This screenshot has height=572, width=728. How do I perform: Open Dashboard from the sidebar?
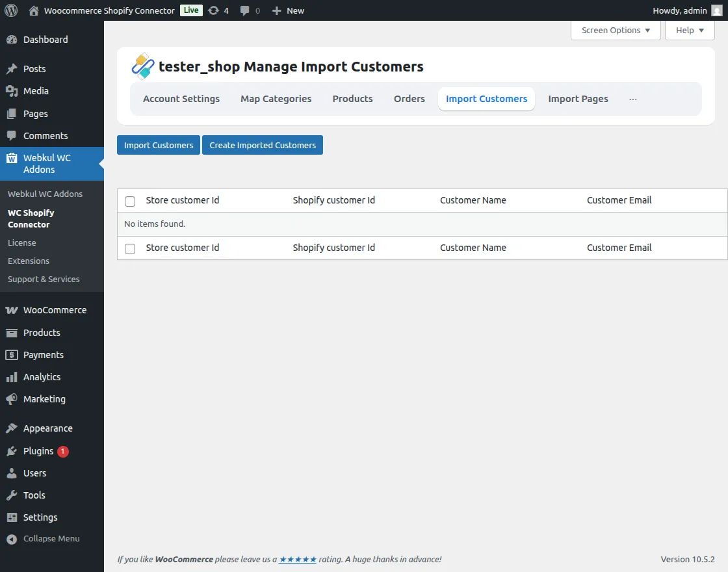tap(45, 40)
